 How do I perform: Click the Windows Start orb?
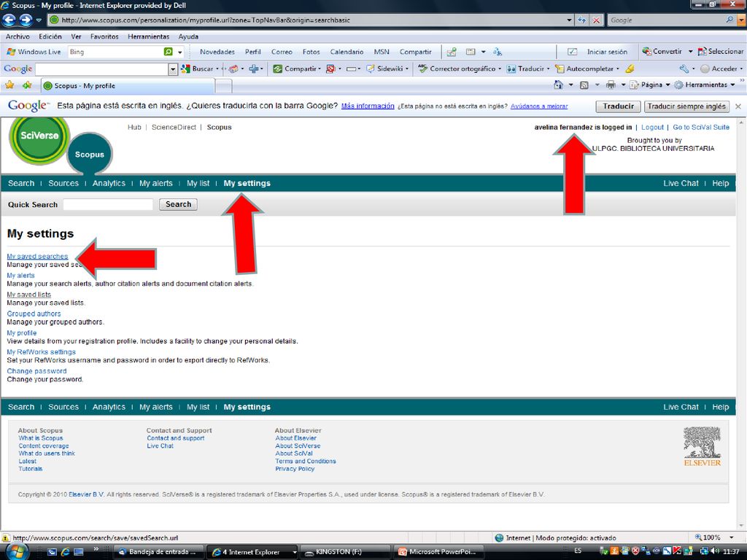(x=18, y=551)
